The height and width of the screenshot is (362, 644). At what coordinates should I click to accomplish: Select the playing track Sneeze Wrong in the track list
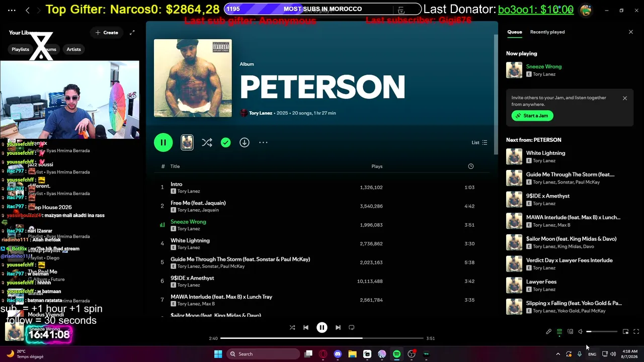[x=322, y=225]
